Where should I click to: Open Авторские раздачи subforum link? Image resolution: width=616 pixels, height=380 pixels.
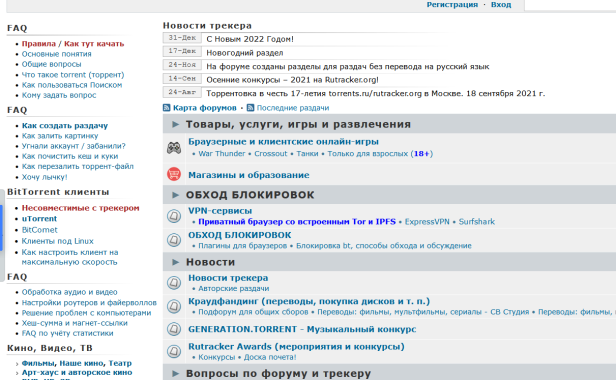[x=234, y=288]
